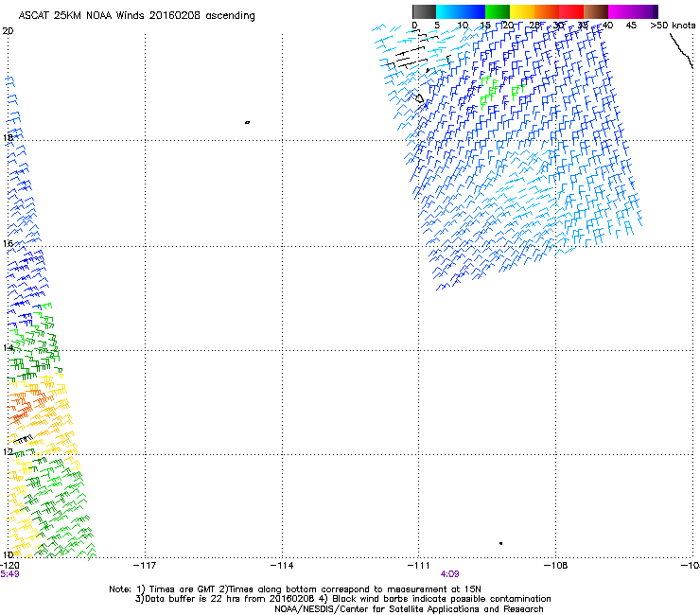
Task: Click the blue 10-15 knots color segment
Action: (473, 11)
